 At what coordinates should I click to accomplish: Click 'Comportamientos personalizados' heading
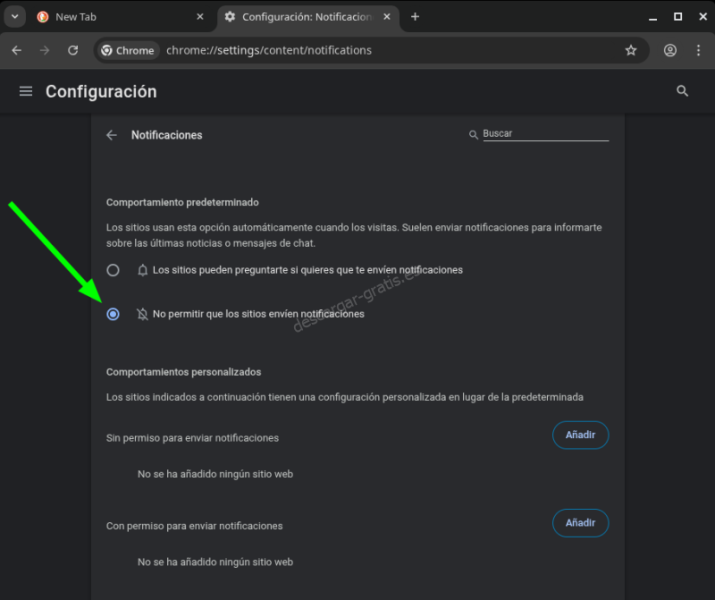pos(184,372)
